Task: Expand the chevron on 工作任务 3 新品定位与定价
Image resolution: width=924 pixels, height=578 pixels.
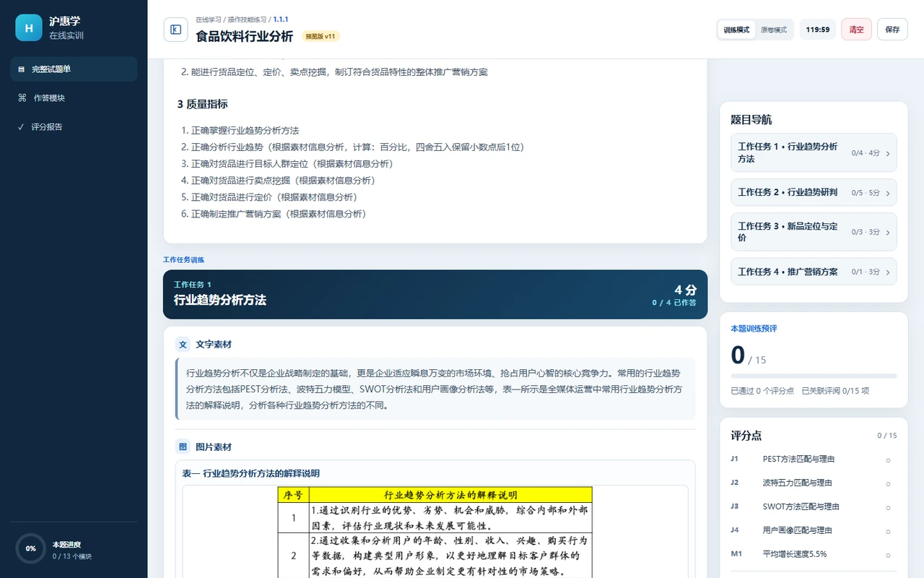Action: [x=888, y=233]
